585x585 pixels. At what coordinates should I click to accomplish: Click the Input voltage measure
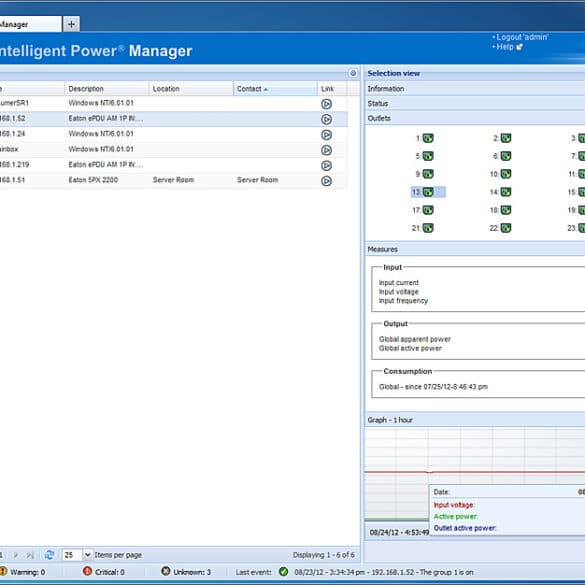[x=398, y=292]
